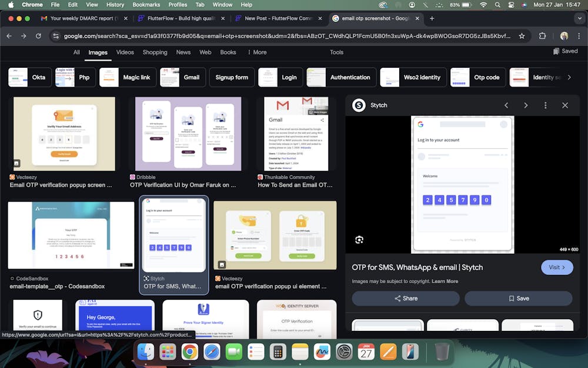Open the Learn More copyright link
Image resolution: width=588 pixels, height=368 pixels.
(445, 281)
